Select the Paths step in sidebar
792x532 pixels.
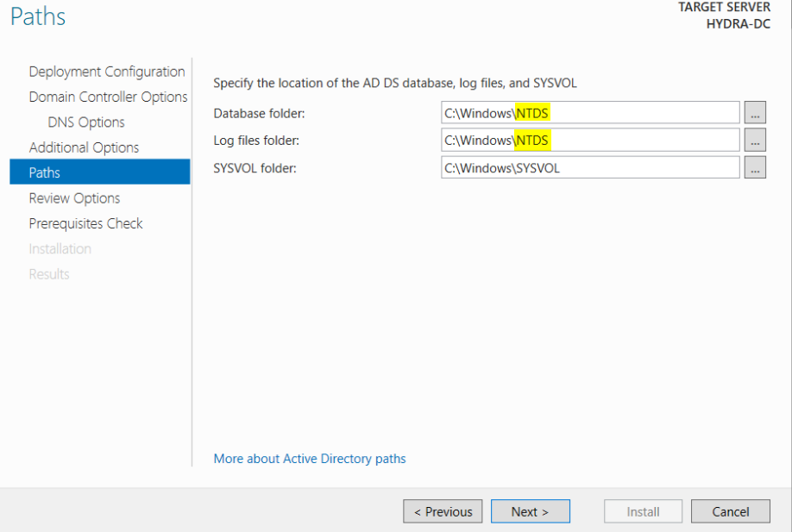(45, 172)
